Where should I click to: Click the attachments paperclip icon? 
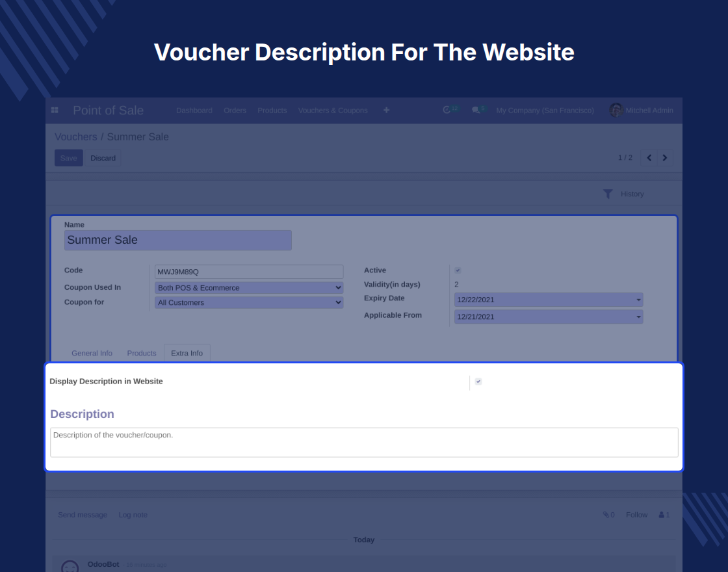point(606,514)
